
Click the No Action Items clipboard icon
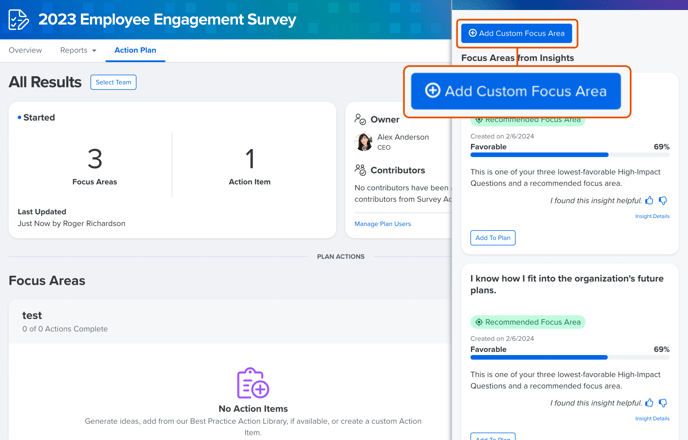click(x=253, y=383)
